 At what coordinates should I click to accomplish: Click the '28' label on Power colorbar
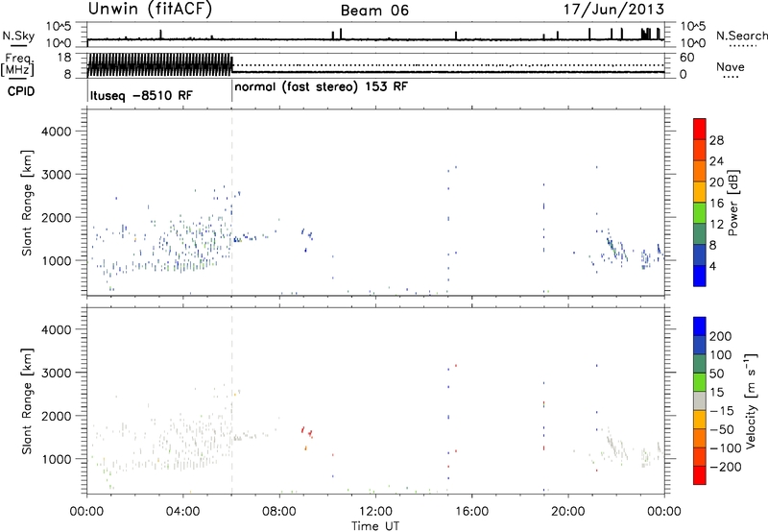tap(716, 140)
